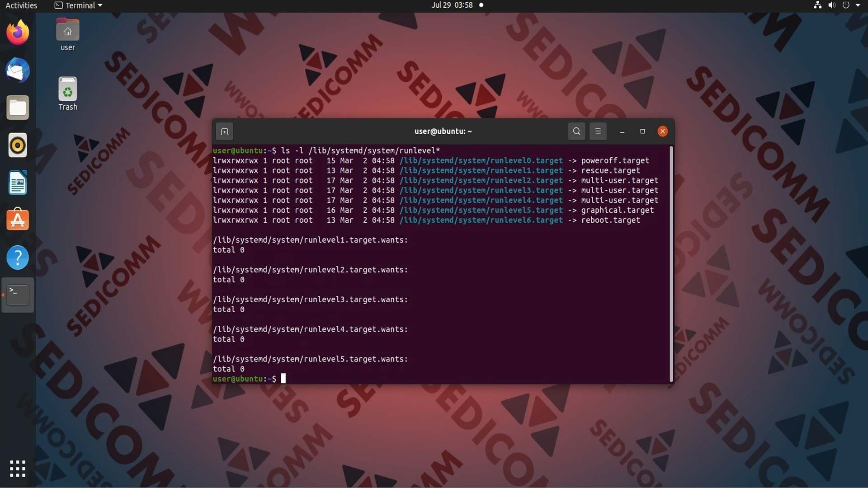Launch LibreOffice Writer from the dock

18,183
